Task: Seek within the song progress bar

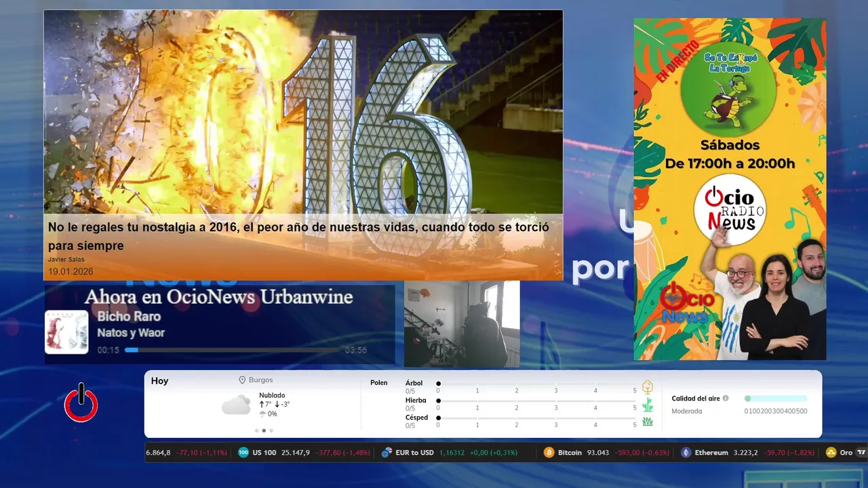Action: pyautogui.click(x=233, y=350)
